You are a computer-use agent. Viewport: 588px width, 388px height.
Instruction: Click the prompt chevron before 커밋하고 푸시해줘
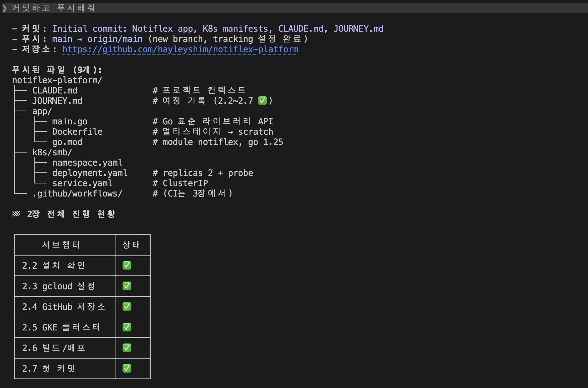coord(5,8)
